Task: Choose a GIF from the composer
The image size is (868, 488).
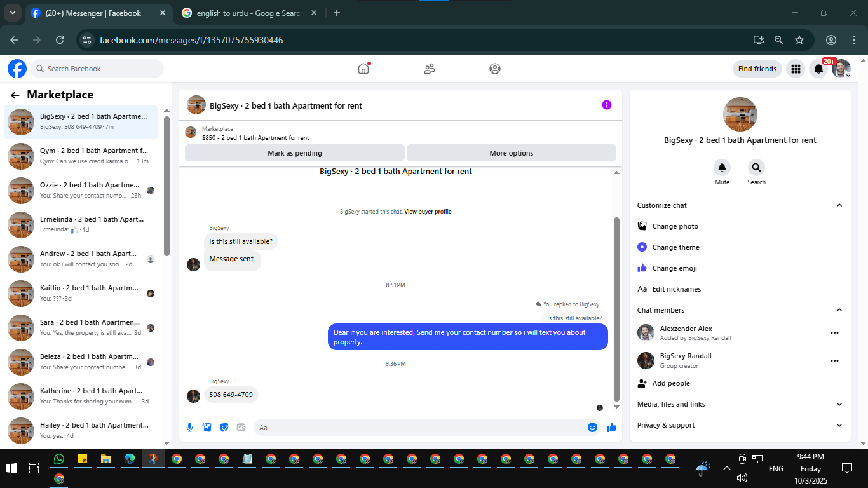Action: coord(241,428)
